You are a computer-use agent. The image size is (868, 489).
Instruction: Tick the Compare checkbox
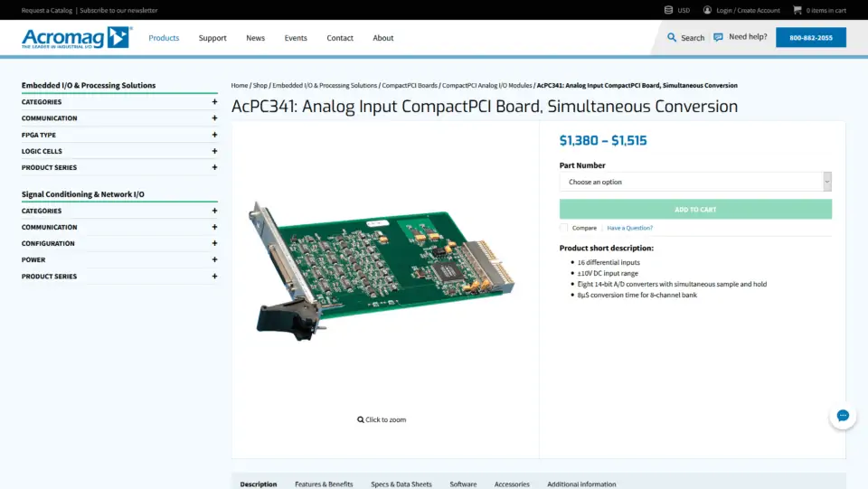563,228
